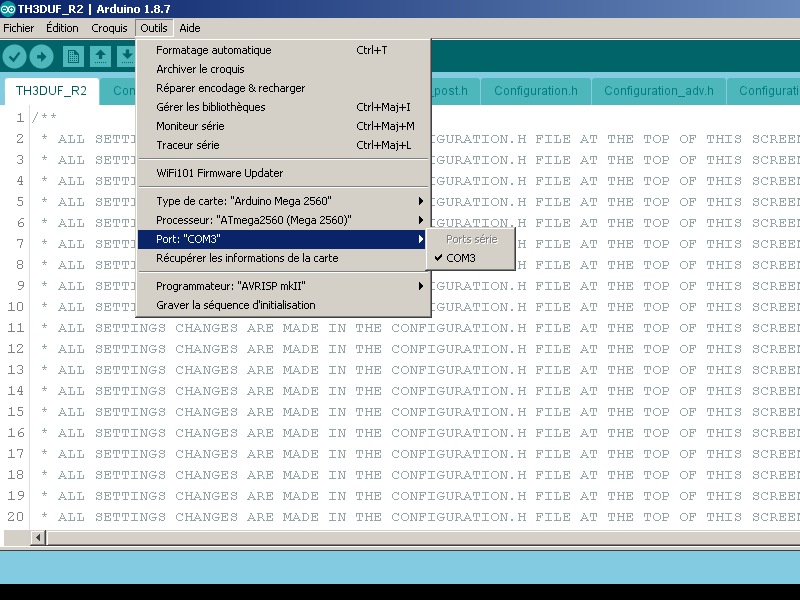Open the tab ending in post.h
Screen dimensions: 800x600
456,91
